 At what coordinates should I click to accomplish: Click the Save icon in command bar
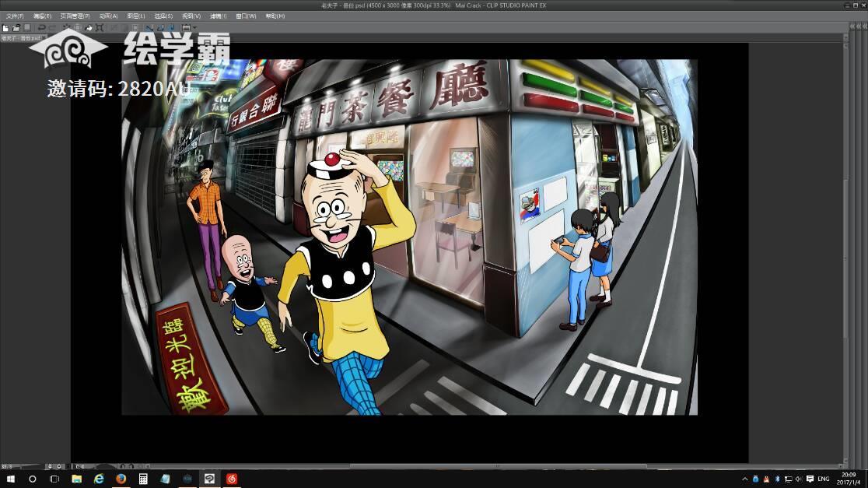26,28
